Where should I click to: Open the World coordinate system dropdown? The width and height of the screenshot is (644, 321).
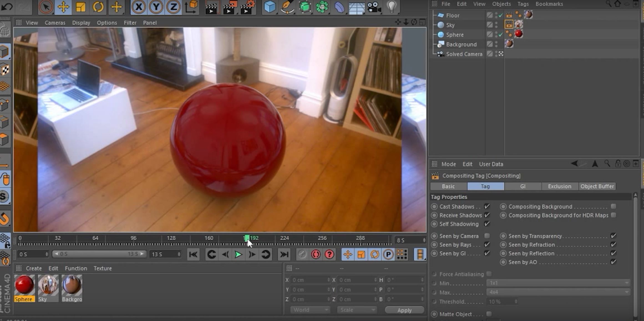pyautogui.click(x=310, y=310)
